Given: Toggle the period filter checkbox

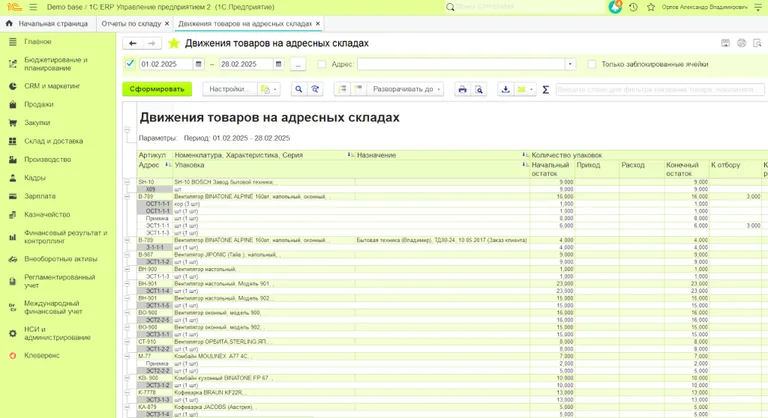Looking at the screenshot, I should (130, 64).
